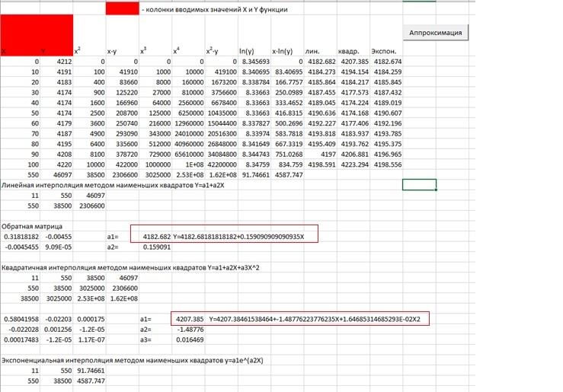Select the Экспон. column cell 4198.556
This screenshot has width=563, height=392.
point(386,164)
